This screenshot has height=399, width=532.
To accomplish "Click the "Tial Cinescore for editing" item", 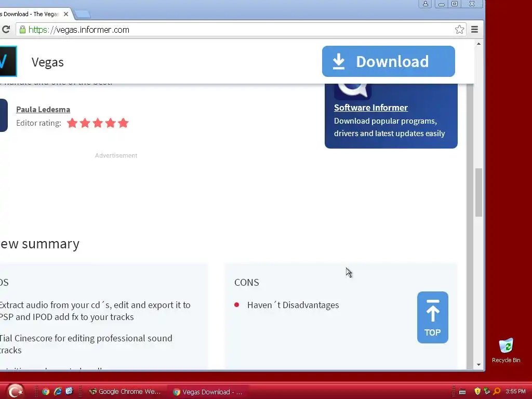I will [x=86, y=344].
